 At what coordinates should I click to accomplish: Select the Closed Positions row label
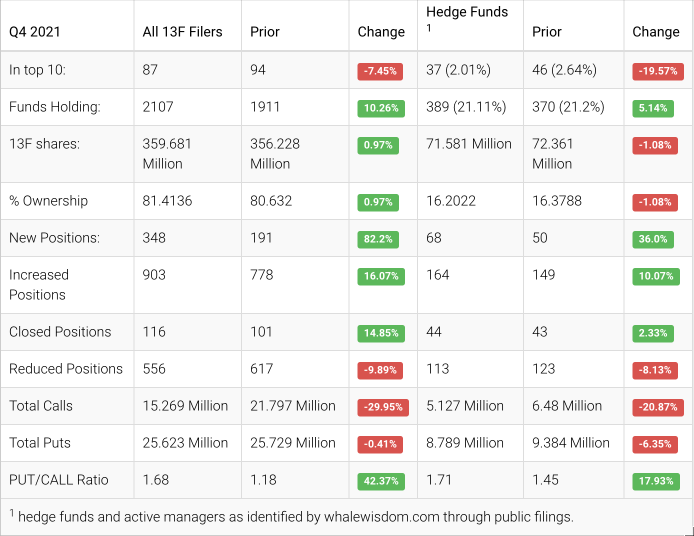[62, 332]
